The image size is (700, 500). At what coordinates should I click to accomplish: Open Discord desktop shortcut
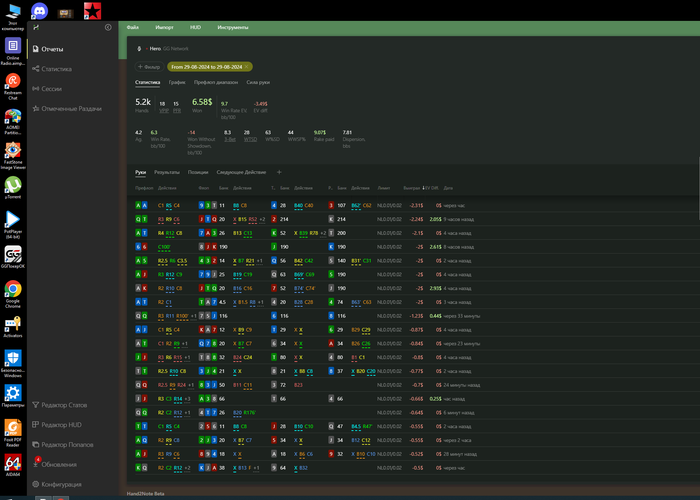click(39, 11)
